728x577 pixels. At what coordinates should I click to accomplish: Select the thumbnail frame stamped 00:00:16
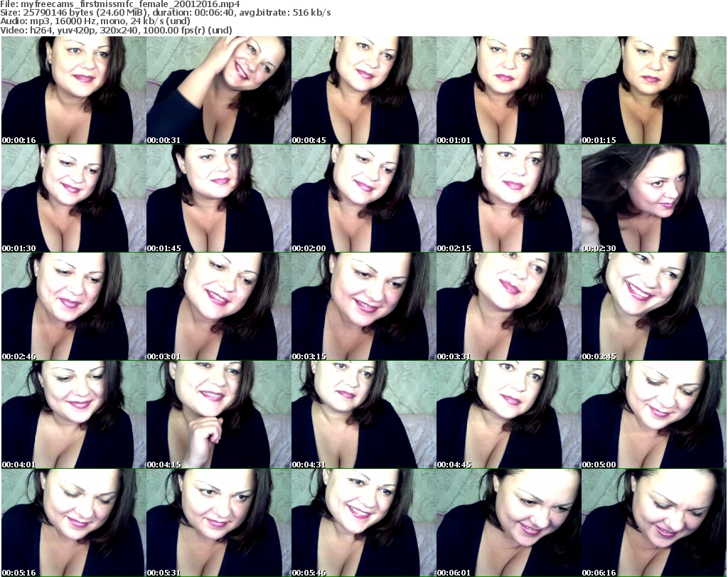[x=74, y=90]
